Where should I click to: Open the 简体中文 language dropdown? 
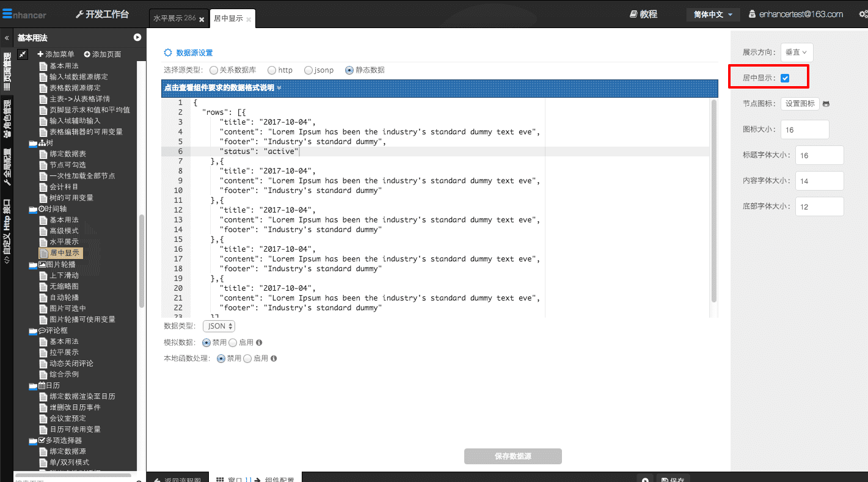[x=713, y=14]
